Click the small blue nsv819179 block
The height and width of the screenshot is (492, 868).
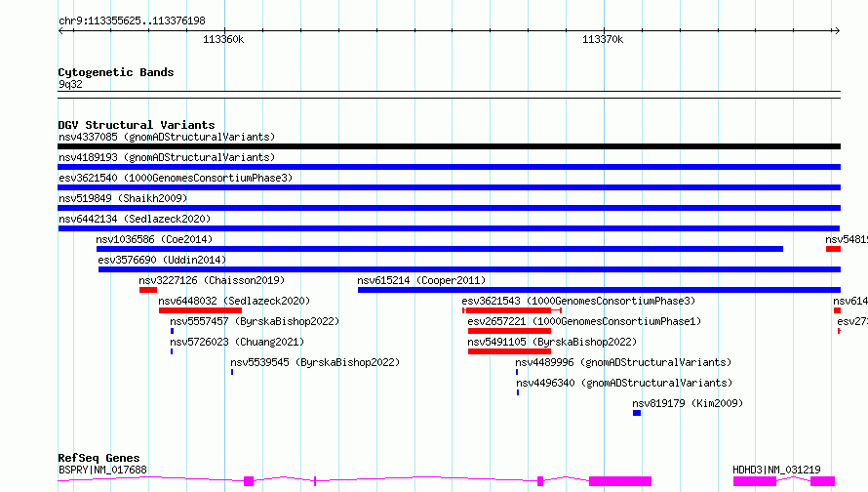click(x=637, y=413)
